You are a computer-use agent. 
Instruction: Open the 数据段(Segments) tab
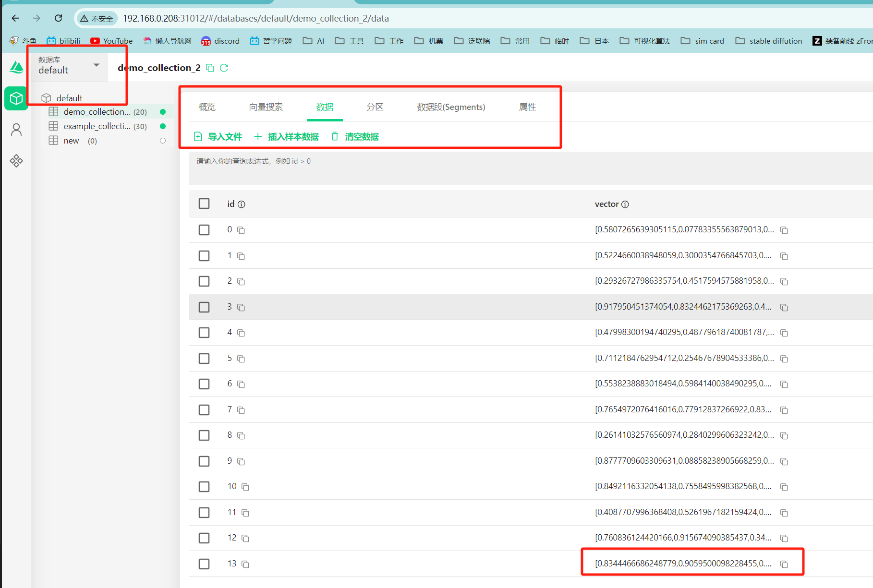tap(451, 107)
